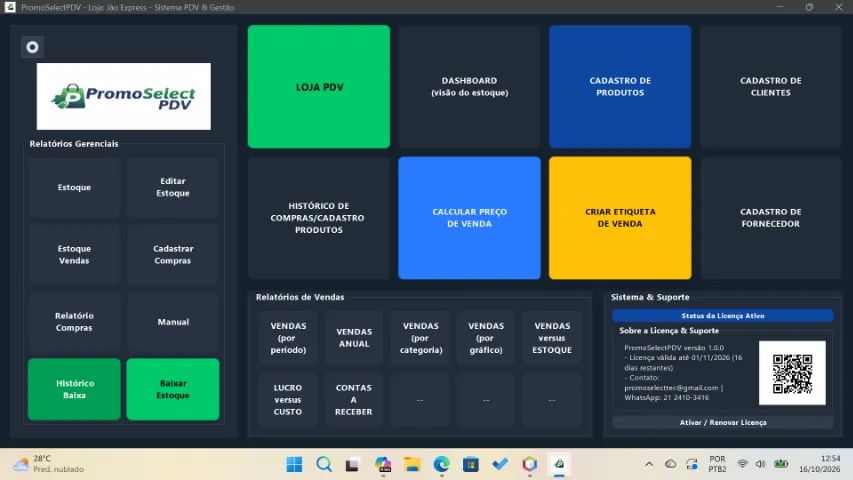The image size is (853, 480).
Task: Click the Cadastrar Compras button
Action: pos(173,255)
